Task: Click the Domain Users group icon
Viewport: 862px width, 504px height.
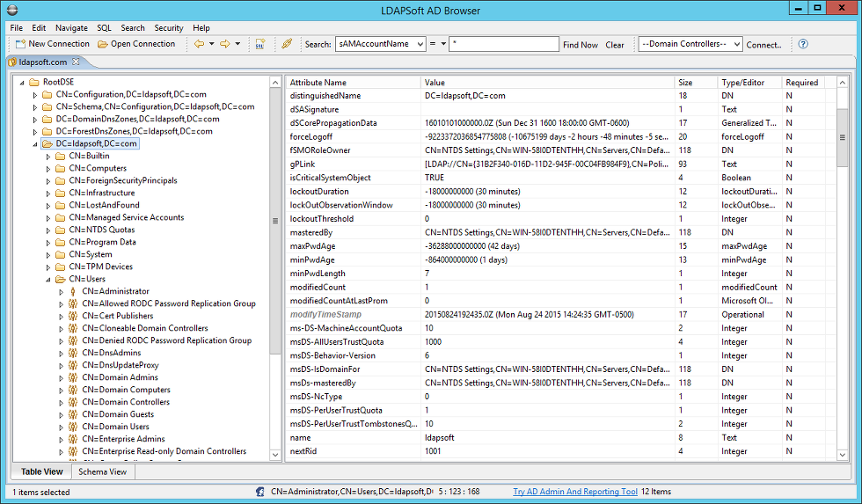Action: point(72,427)
